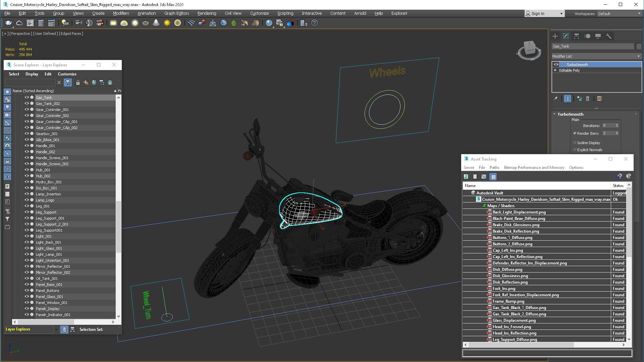Click the lock icon in Scene Explorer toolbar
The image size is (644, 362).
point(78,82)
